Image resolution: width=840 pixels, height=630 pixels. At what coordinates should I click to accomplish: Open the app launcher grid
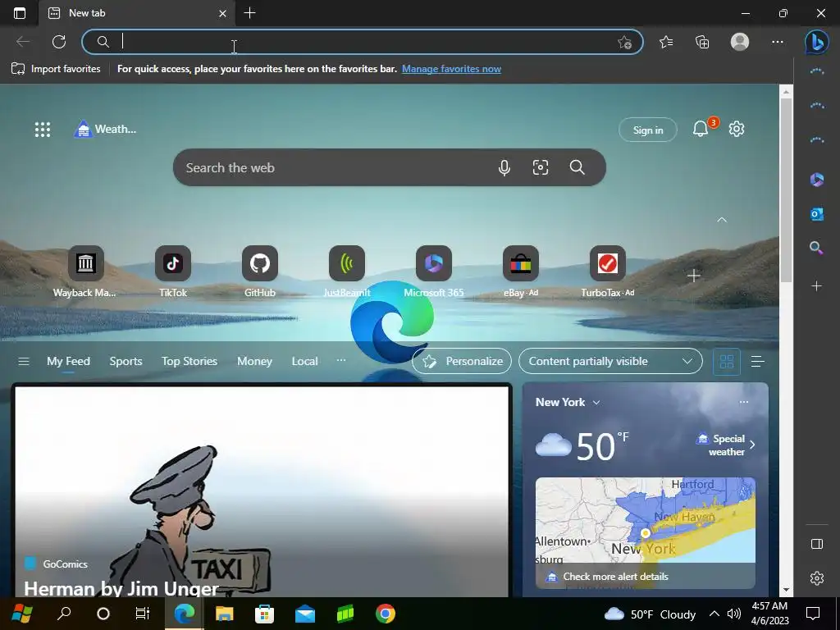[x=43, y=129]
